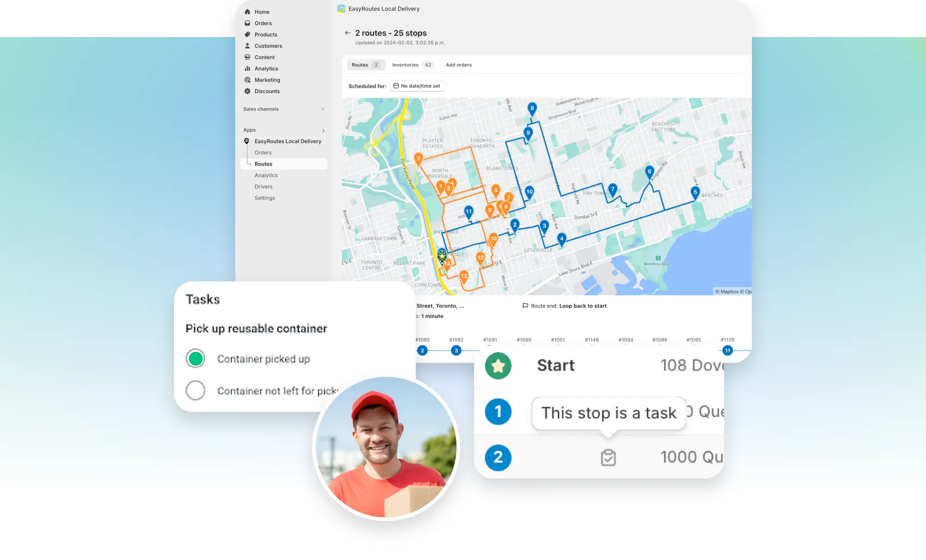Click blue map pin 4 near Leslieville
This screenshot has width=926, height=560.
tap(562, 240)
